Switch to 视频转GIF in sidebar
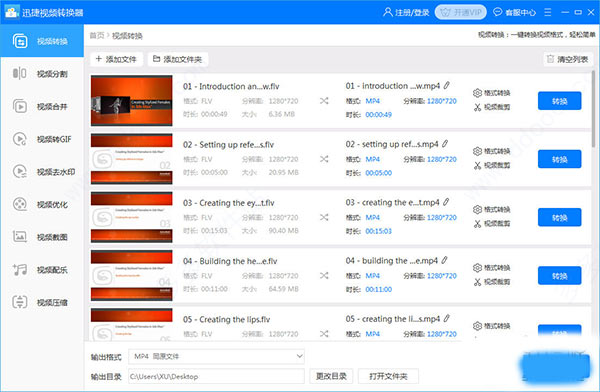Viewport: 600px width, 392px height. click(x=42, y=139)
